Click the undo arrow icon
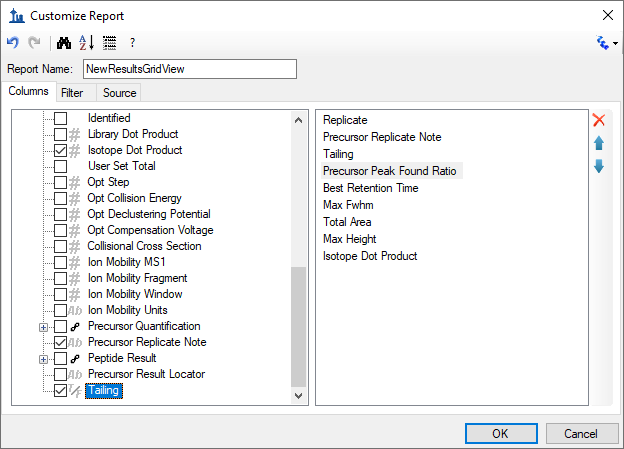Viewport: 624px width, 449px height. click(13, 43)
